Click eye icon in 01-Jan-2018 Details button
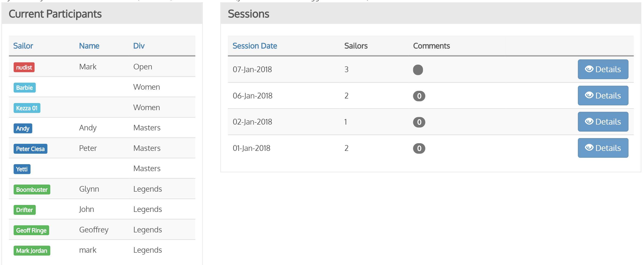Screen dimensions: 644x265 coord(589,148)
